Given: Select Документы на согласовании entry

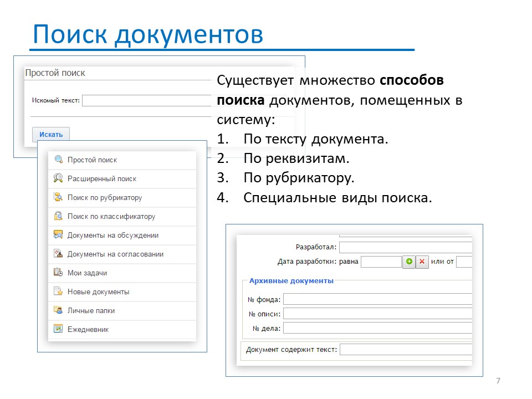Looking at the screenshot, I should point(122,254).
